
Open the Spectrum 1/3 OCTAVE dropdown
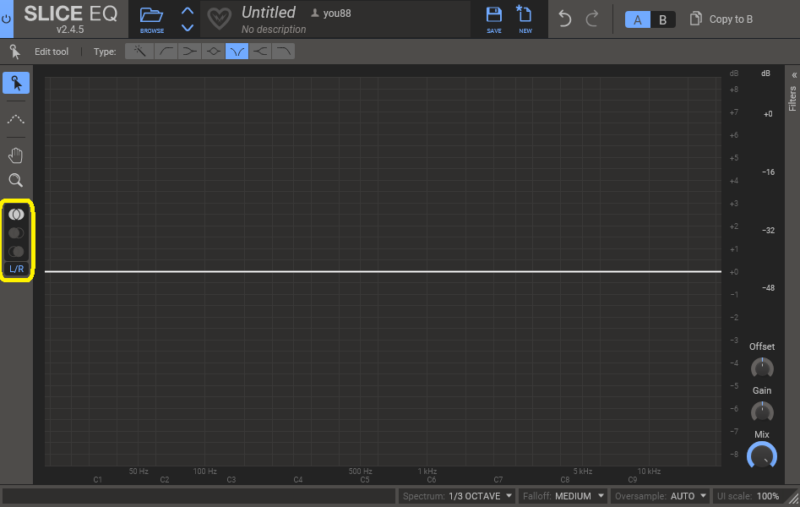pyautogui.click(x=457, y=496)
